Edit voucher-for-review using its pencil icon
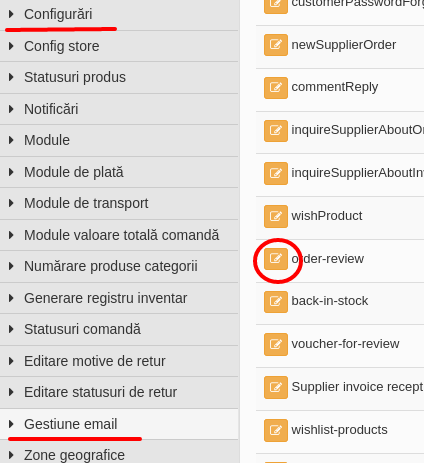 tap(276, 344)
